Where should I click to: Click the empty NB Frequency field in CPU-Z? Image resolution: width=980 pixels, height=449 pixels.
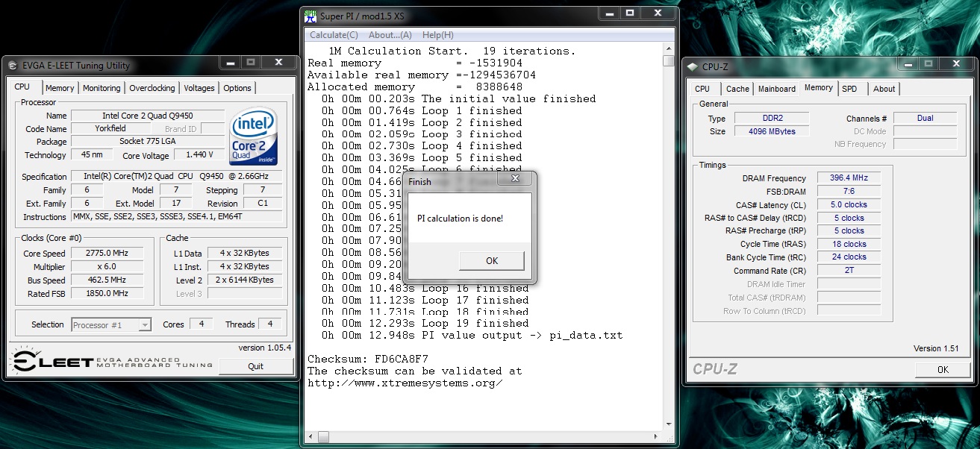pyautogui.click(x=926, y=144)
